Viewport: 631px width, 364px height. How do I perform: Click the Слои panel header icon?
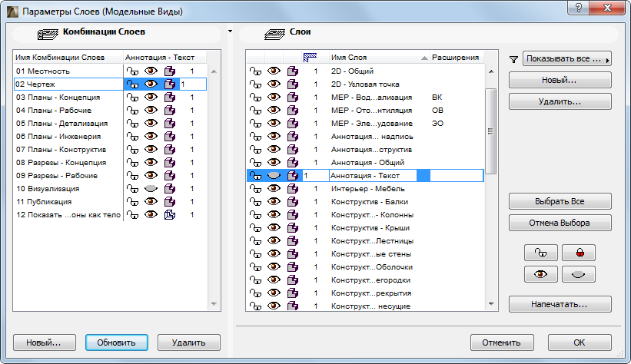click(x=275, y=34)
